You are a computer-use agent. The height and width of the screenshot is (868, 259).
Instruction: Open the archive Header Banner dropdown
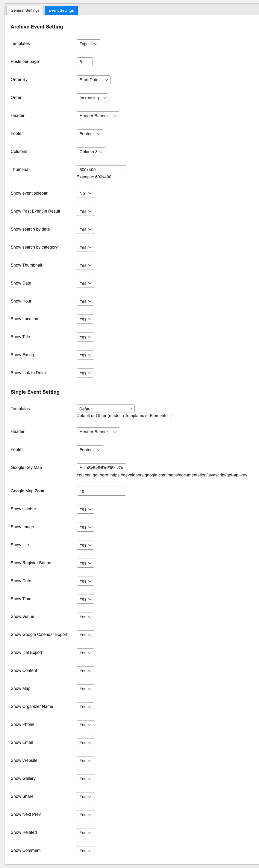coord(98,116)
